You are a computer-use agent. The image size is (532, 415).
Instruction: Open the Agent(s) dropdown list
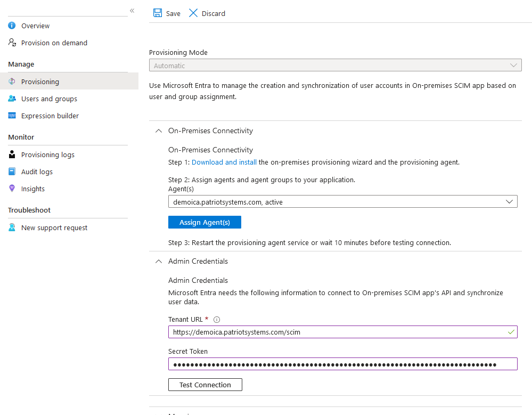342,201
